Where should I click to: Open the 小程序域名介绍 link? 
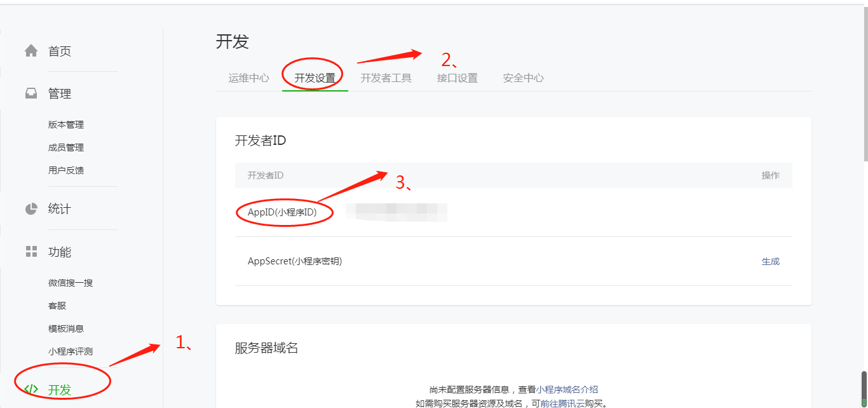point(567,390)
